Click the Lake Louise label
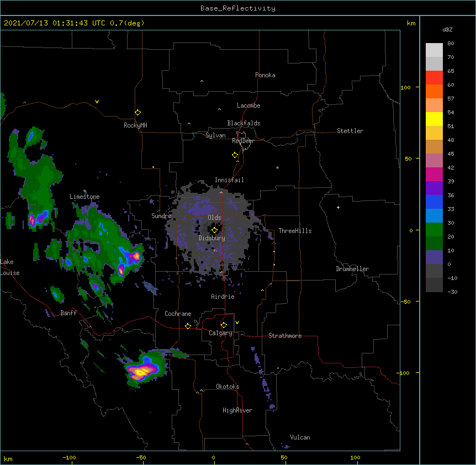The height and width of the screenshot is (465, 476). 10,267
